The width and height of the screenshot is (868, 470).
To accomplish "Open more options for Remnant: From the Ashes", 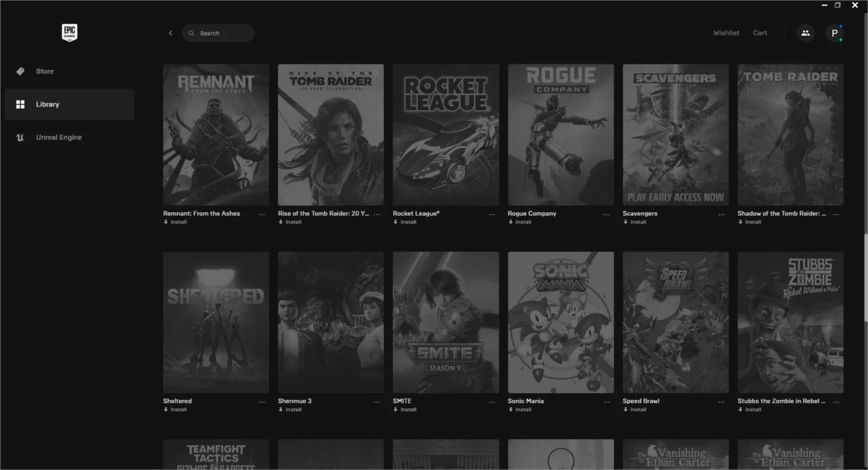I will coord(262,215).
